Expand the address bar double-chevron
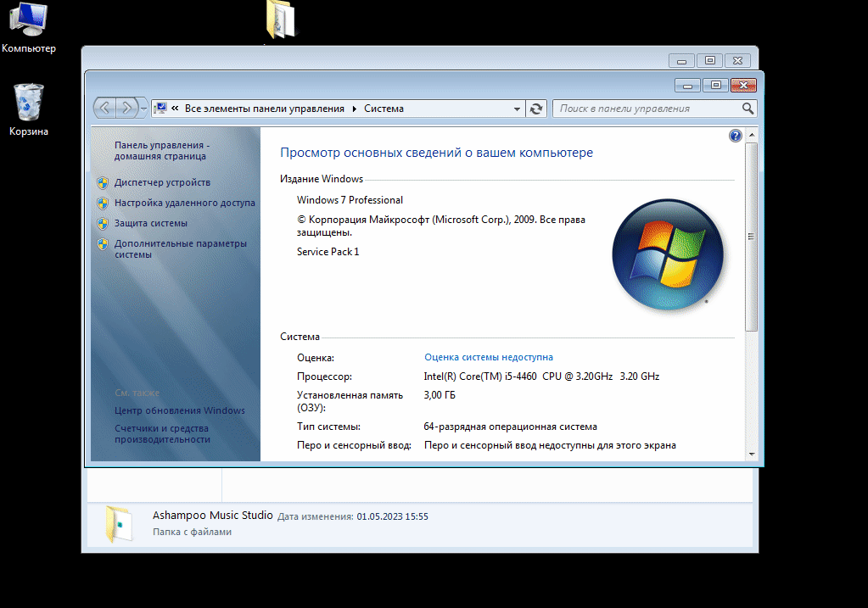The width and height of the screenshot is (868, 608). click(175, 109)
